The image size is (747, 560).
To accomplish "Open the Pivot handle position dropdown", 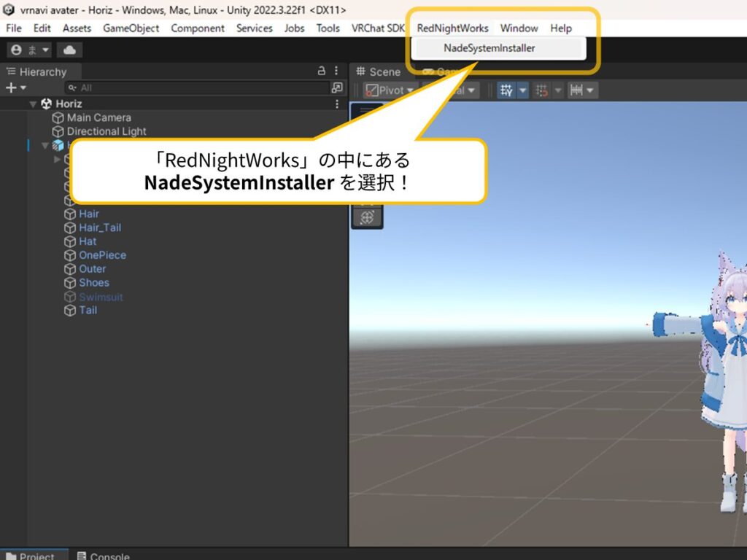I will point(390,90).
